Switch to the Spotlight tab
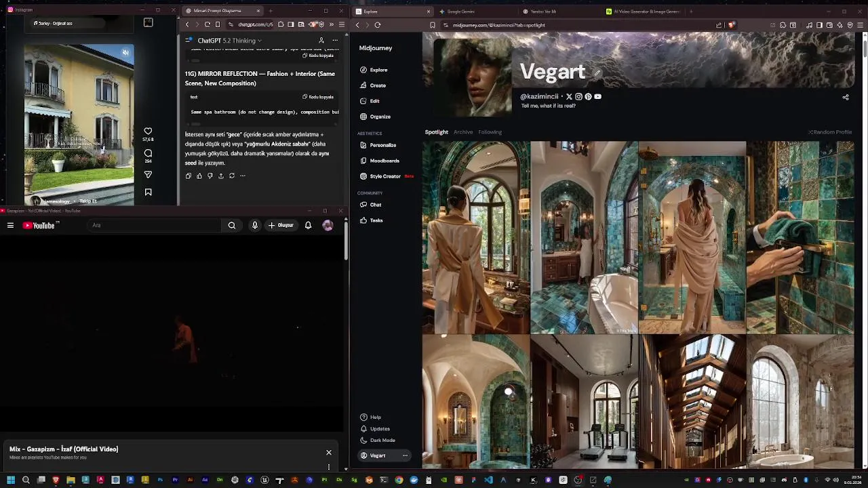This screenshot has width=868, height=488. click(436, 132)
